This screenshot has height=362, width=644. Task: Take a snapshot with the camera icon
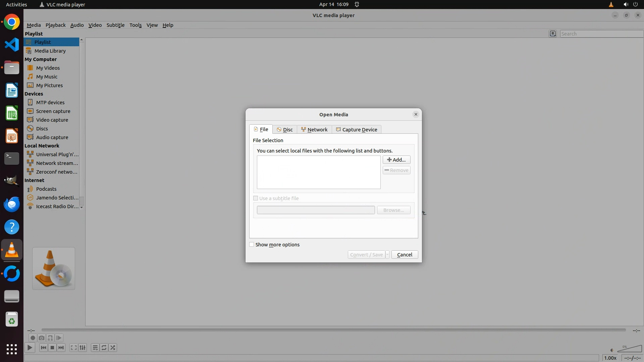(41, 338)
